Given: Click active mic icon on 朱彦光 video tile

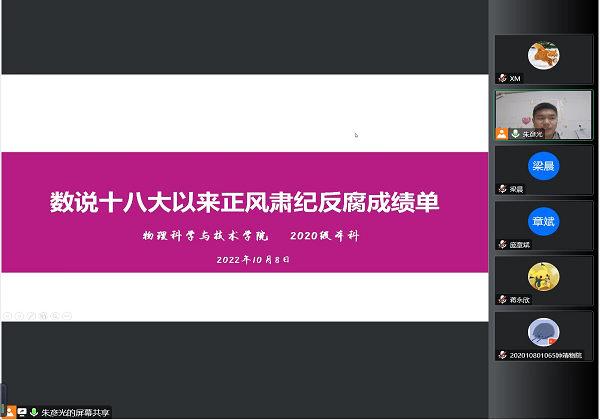Looking at the screenshot, I should tap(515, 133).
